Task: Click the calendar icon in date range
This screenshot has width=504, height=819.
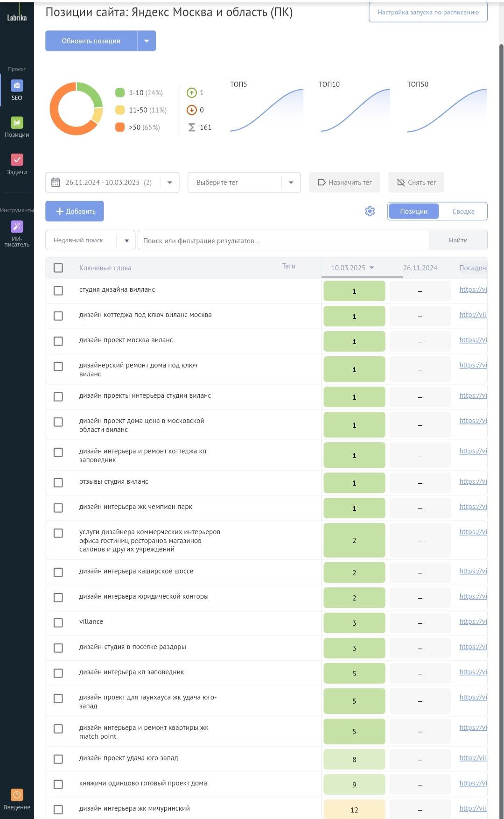Action: [x=56, y=183]
